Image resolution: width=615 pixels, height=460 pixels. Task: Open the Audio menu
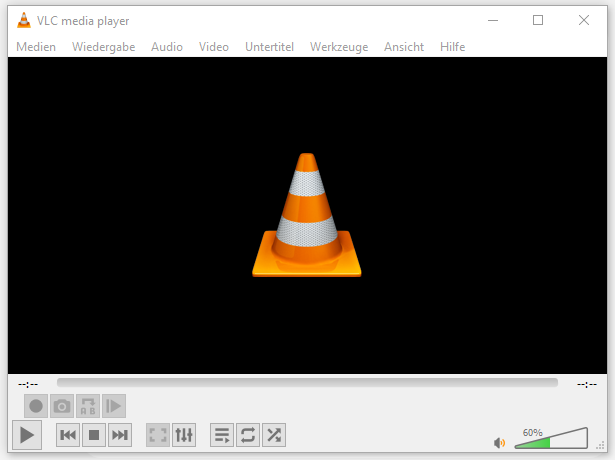tap(167, 47)
